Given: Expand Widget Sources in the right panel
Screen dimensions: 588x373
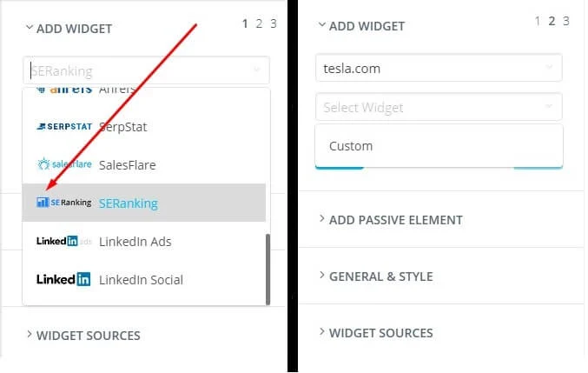Looking at the screenshot, I should click(380, 333).
